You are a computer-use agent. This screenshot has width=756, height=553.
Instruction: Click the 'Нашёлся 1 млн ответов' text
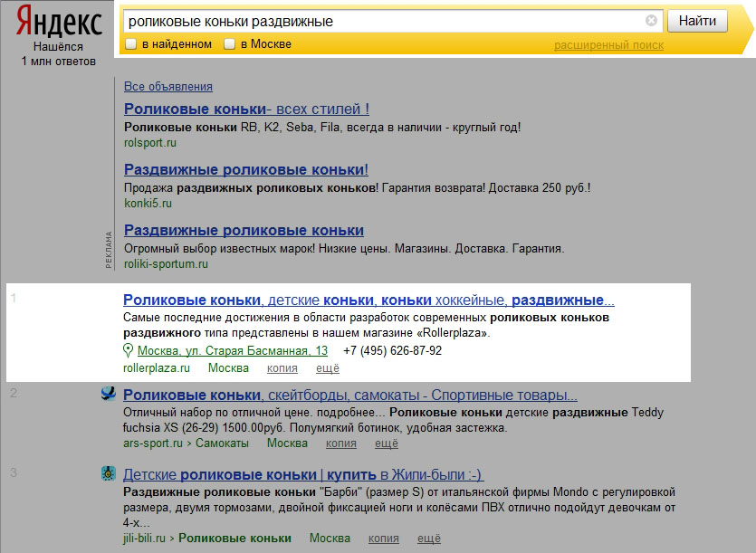58,54
